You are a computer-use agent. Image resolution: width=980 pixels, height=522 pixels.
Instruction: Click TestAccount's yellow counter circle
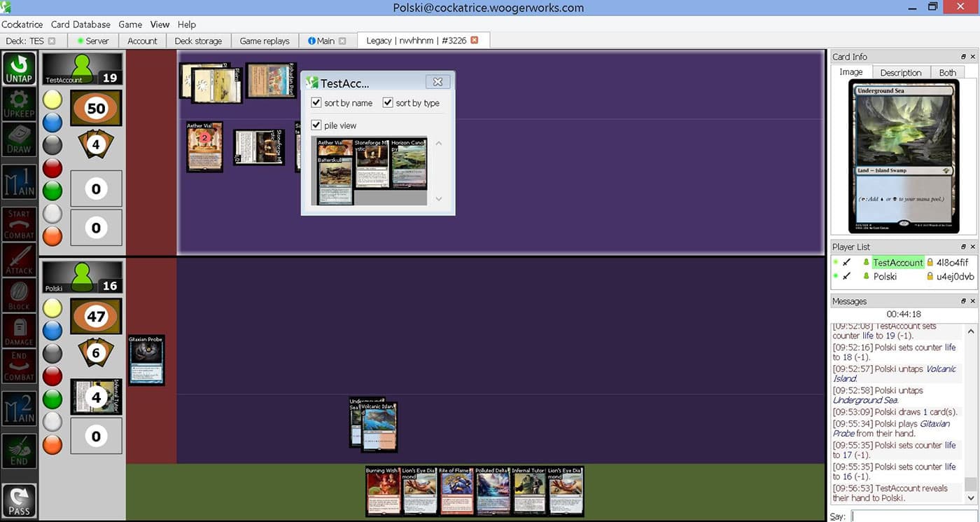[x=52, y=100]
